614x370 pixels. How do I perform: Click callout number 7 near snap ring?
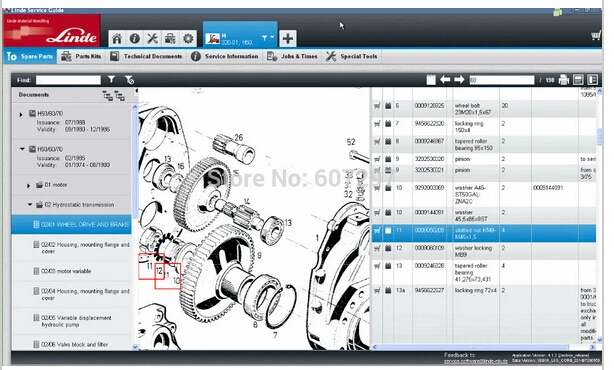click(x=275, y=335)
